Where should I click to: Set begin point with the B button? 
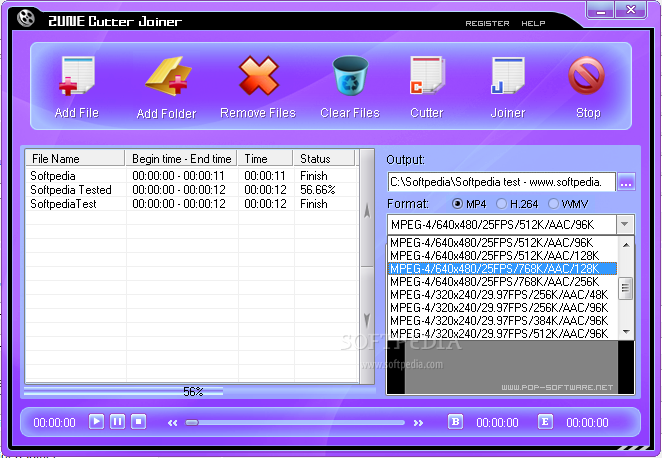[455, 421]
